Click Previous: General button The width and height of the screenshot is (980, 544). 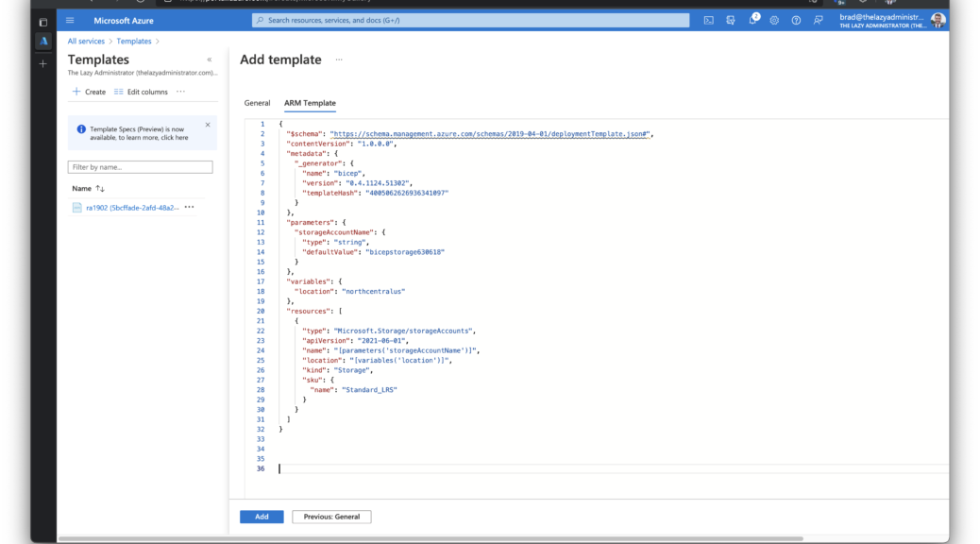(331, 517)
